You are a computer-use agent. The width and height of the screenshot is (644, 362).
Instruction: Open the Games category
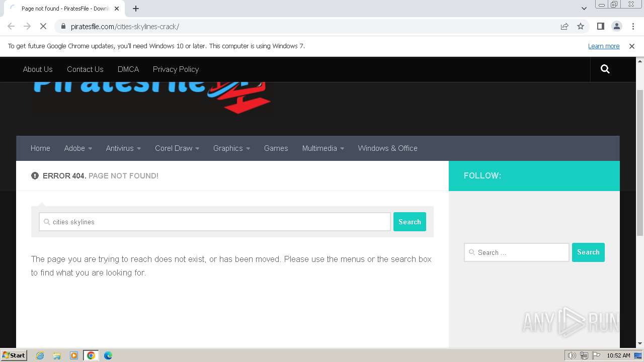click(276, 148)
